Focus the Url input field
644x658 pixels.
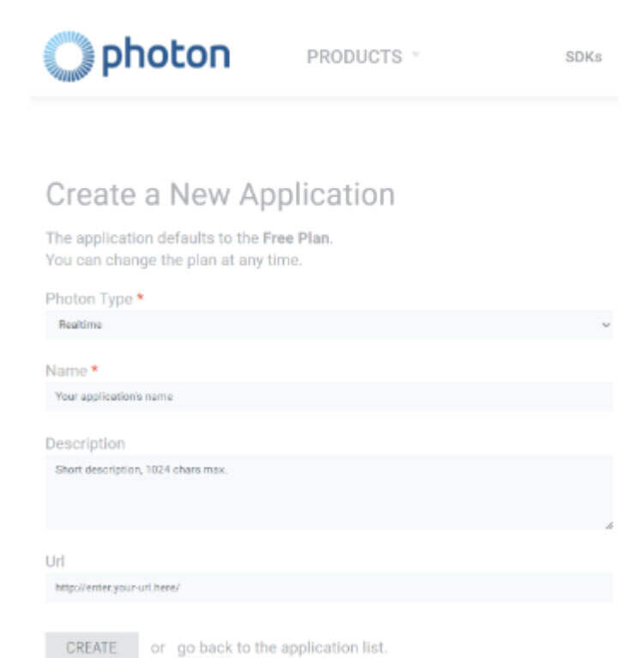tap(328, 588)
